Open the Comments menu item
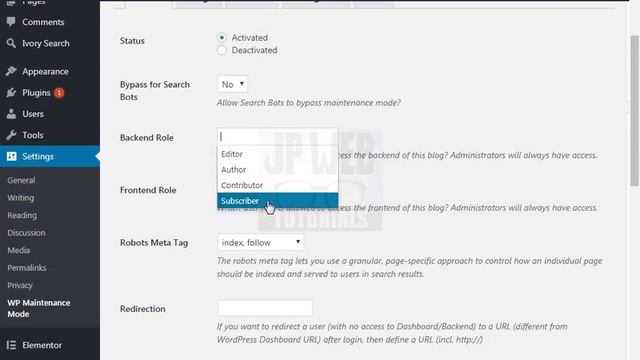The height and width of the screenshot is (360, 640). (50, 22)
